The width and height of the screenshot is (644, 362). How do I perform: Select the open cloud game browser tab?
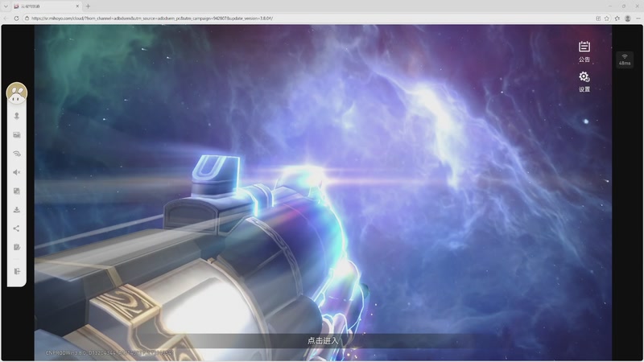point(46,6)
